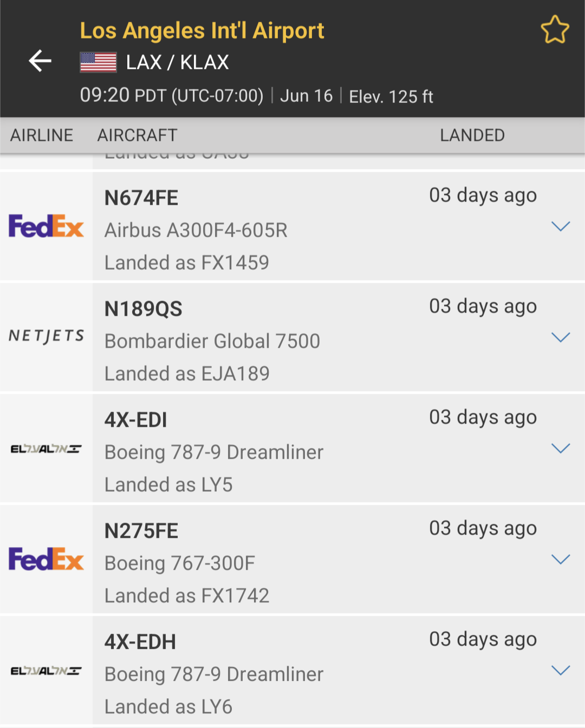Expand the 4X-EDH row chevron

coord(561,671)
